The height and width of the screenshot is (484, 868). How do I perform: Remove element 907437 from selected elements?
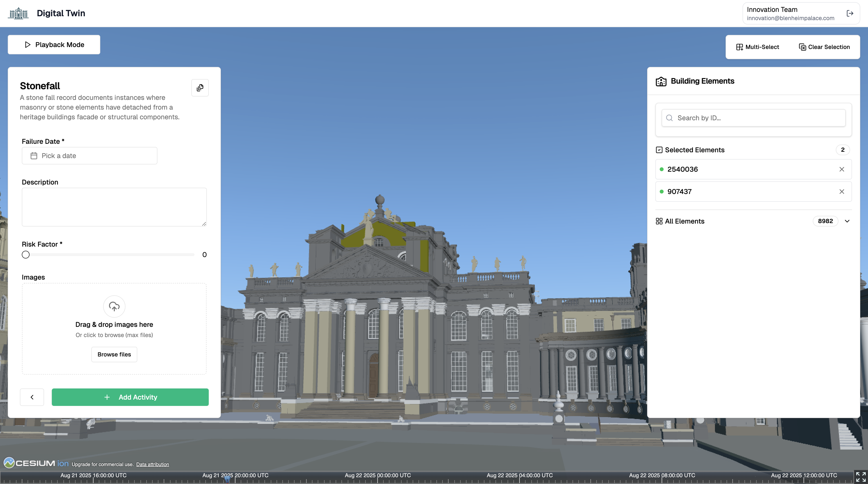pyautogui.click(x=841, y=192)
